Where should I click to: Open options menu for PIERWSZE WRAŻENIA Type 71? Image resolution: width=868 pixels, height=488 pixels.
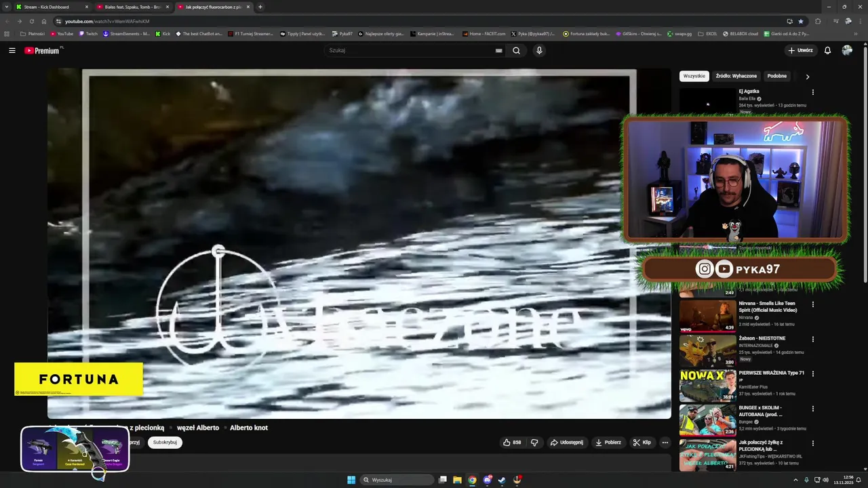pyautogui.click(x=812, y=373)
